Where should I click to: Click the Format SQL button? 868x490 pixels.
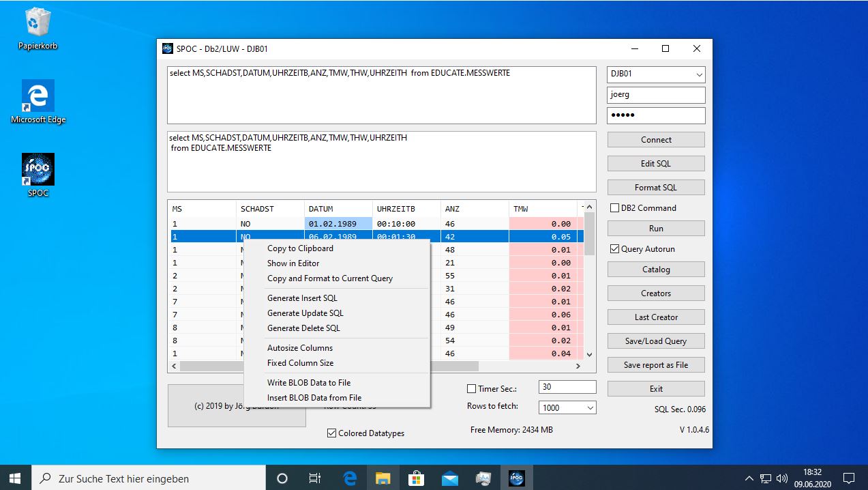click(x=655, y=187)
